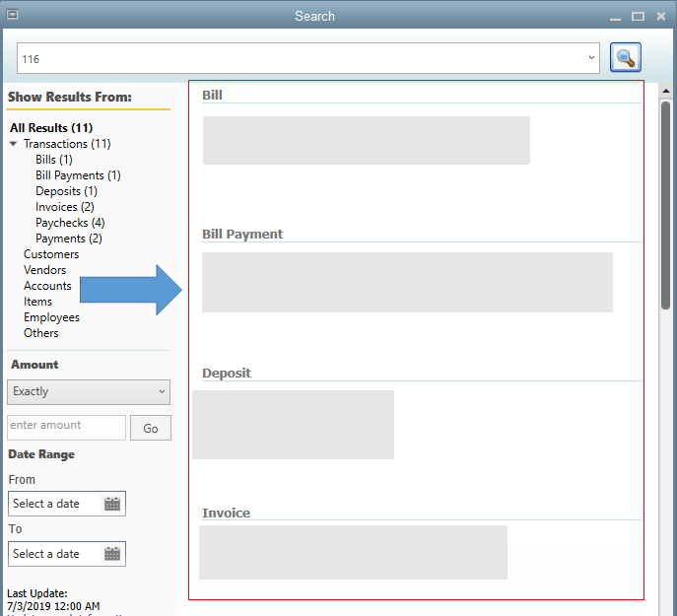
Task: Open the Bill Payment search result entry
Action: pyautogui.click(x=408, y=283)
